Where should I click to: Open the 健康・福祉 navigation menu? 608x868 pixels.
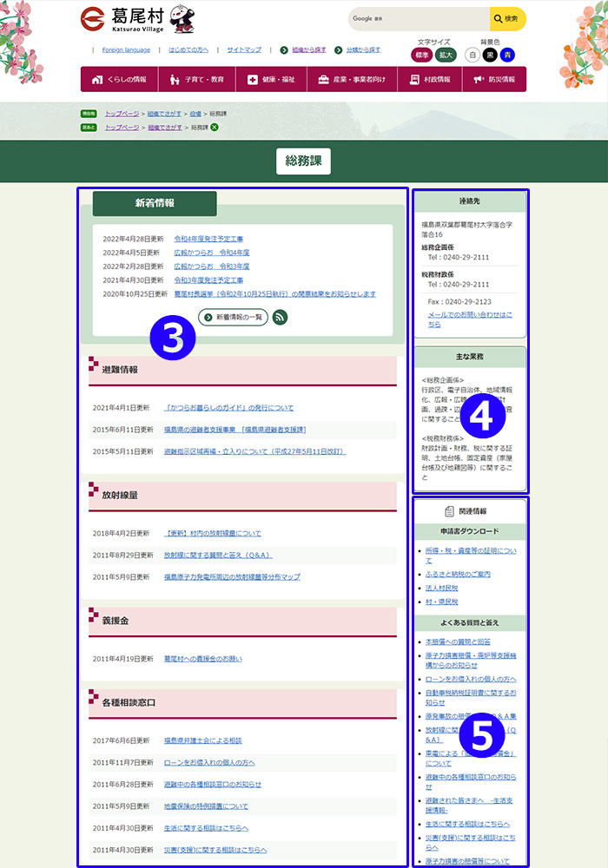[x=271, y=79]
